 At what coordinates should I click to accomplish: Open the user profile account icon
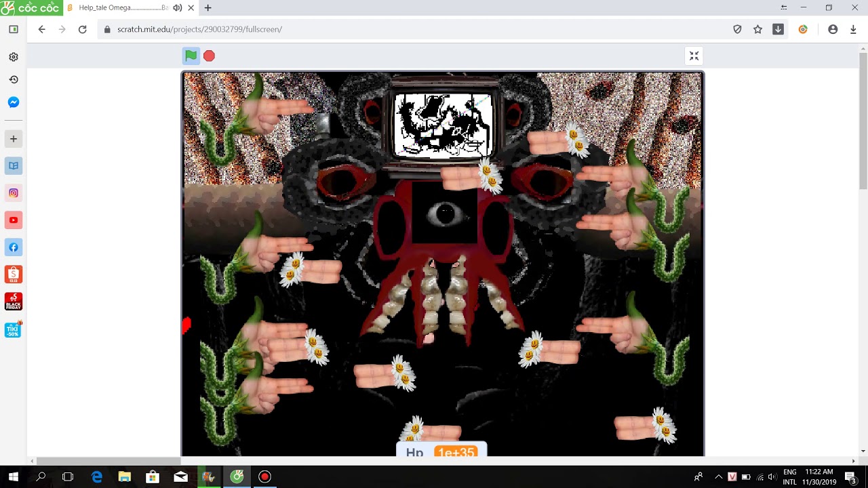coord(833,29)
